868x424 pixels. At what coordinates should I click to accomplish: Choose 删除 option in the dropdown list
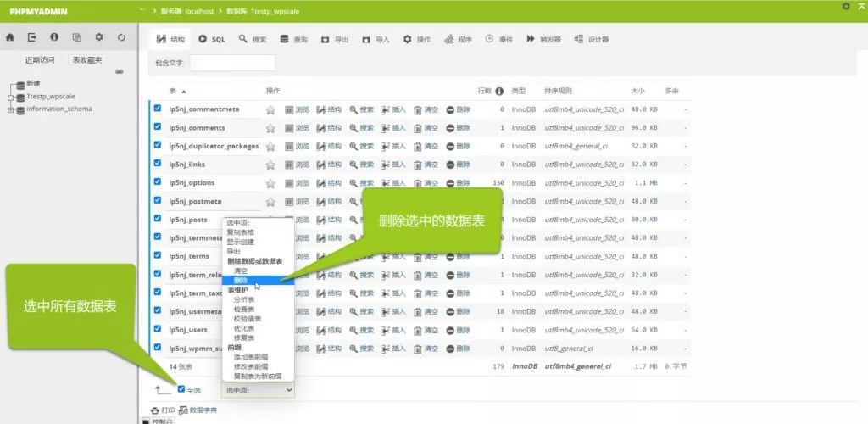258,280
